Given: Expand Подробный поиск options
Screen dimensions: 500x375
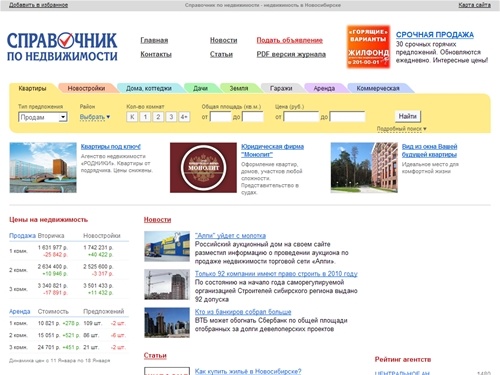Looking at the screenshot, I should tap(402, 129).
